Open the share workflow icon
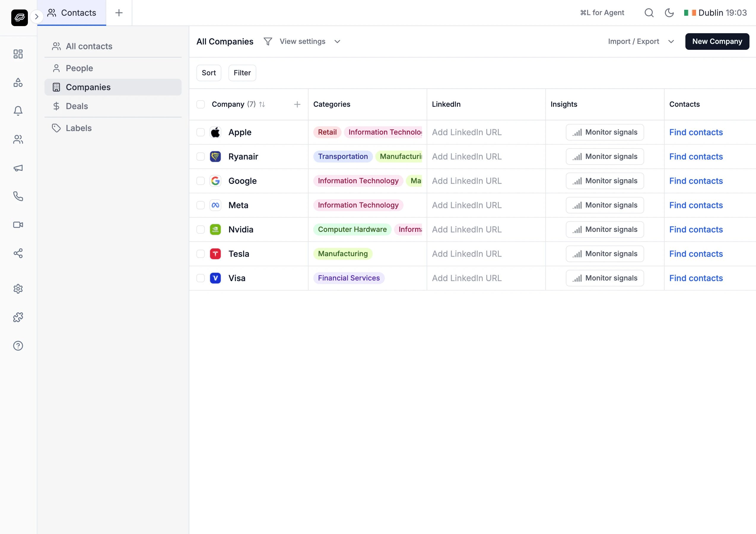The height and width of the screenshot is (534, 756). 18,253
